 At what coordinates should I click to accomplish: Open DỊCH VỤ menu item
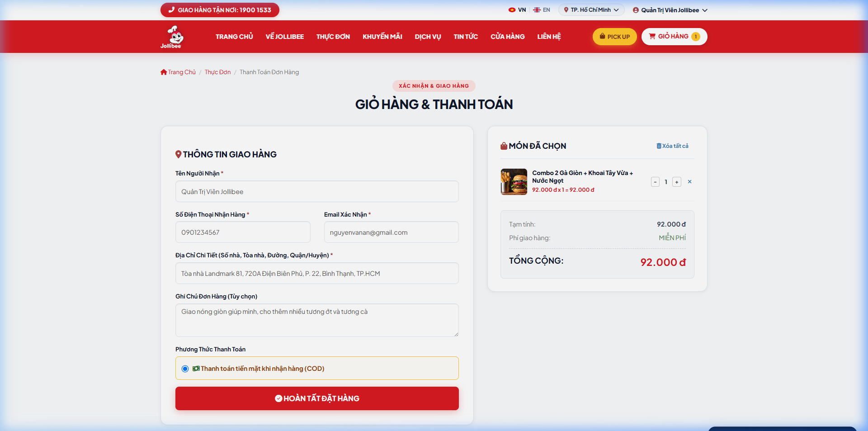(428, 37)
